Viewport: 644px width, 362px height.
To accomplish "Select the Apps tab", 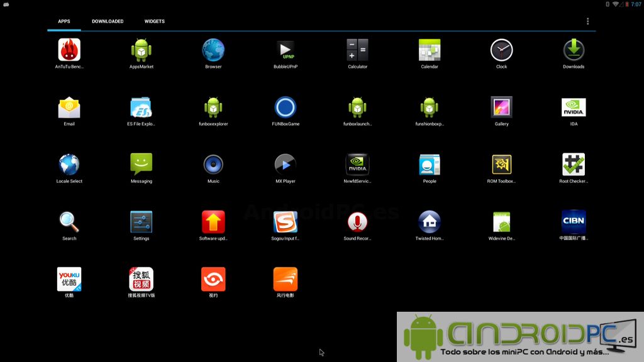I will (64, 21).
